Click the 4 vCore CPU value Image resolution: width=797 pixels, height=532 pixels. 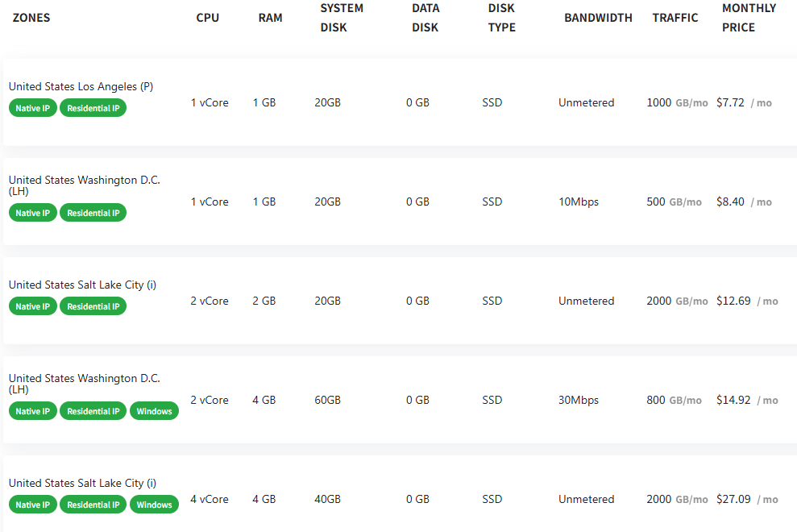coord(210,500)
